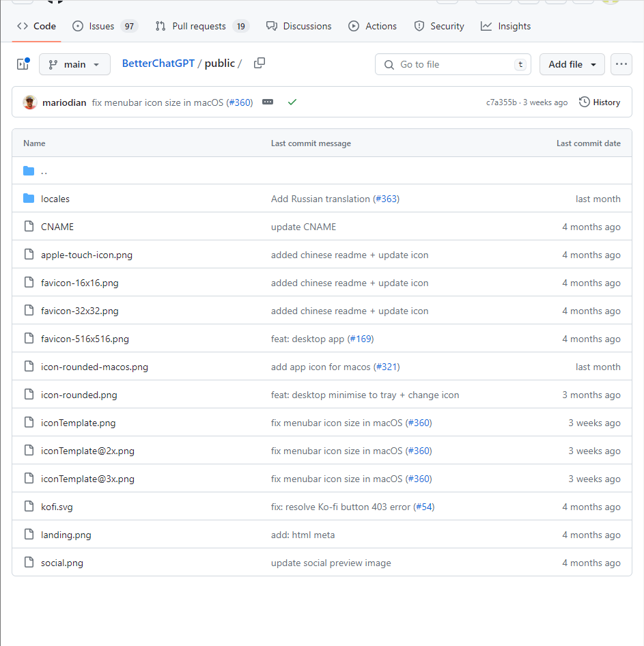Expand the Add file dropdown
This screenshot has width=644, height=646.
click(x=572, y=64)
